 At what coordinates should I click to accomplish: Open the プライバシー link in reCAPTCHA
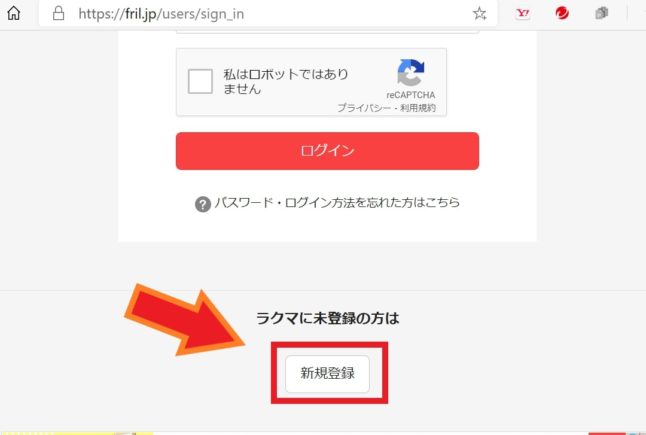pyautogui.click(x=364, y=108)
